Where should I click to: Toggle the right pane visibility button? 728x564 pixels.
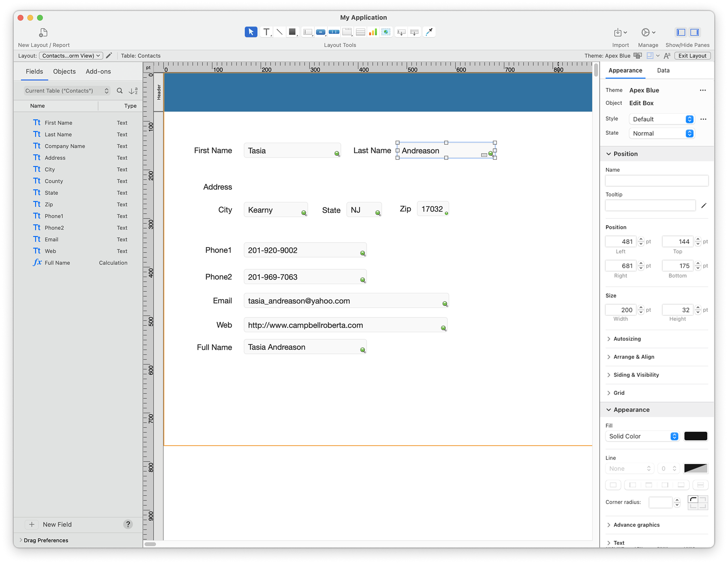[694, 32]
